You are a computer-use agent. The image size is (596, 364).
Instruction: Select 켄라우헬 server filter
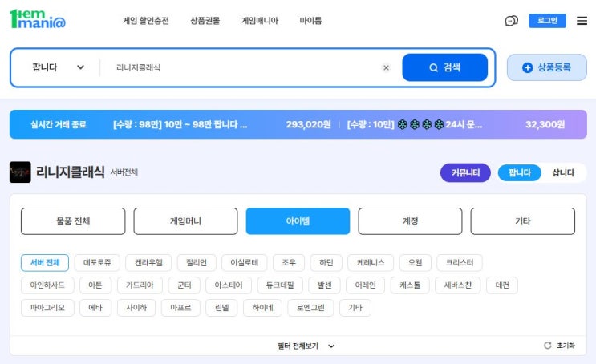tap(148, 262)
